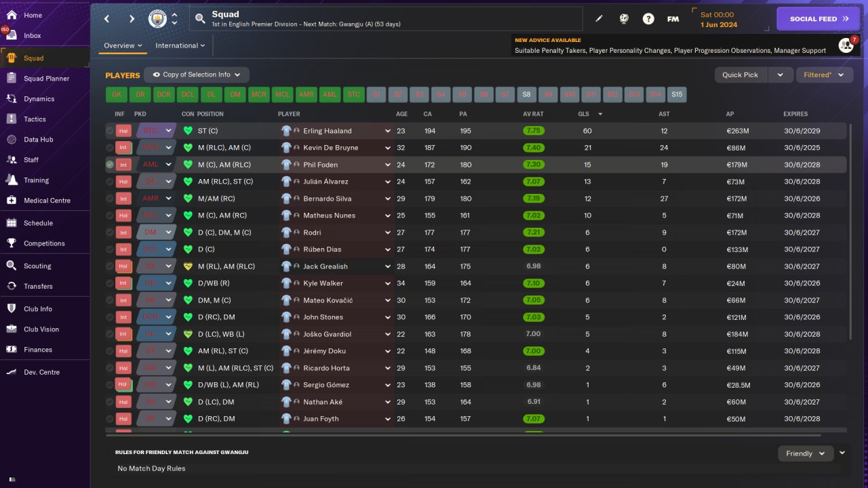Click the club badge in the top bar

(157, 19)
